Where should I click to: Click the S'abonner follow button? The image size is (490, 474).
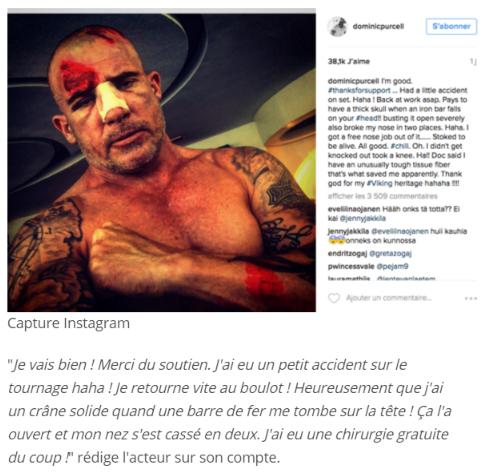click(451, 26)
